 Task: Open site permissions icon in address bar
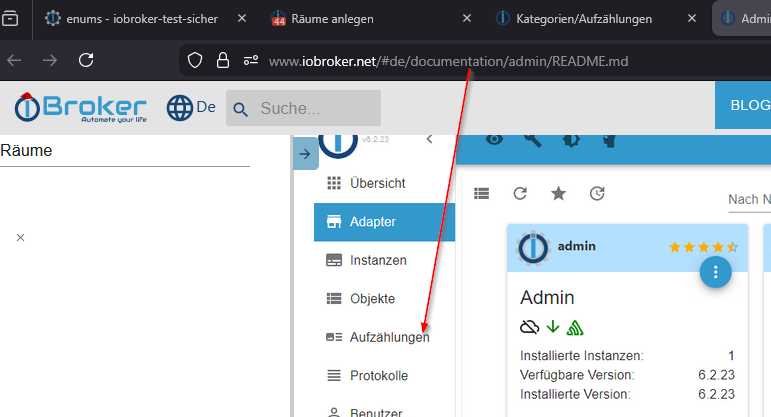251,60
